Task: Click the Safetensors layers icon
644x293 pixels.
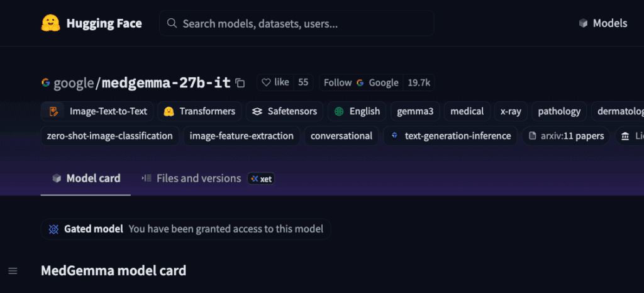Action: point(257,111)
